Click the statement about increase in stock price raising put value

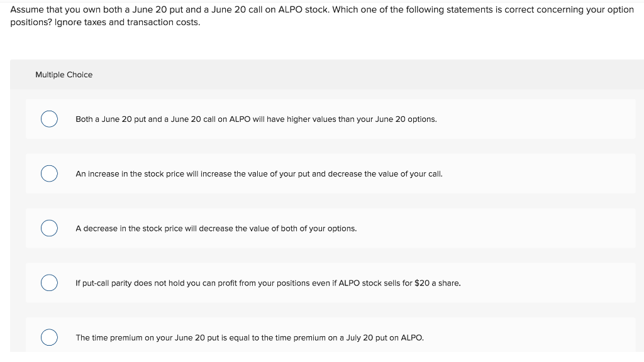tap(259, 174)
